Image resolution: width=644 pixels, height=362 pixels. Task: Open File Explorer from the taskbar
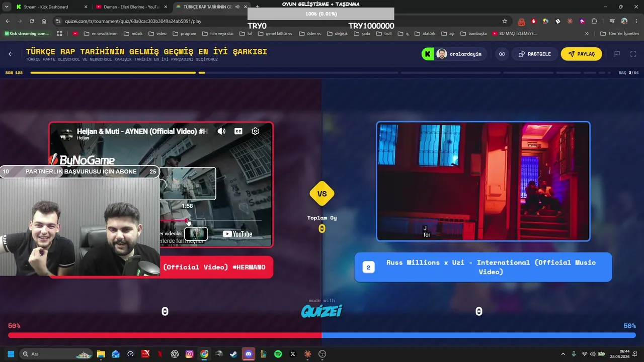[x=101, y=354]
